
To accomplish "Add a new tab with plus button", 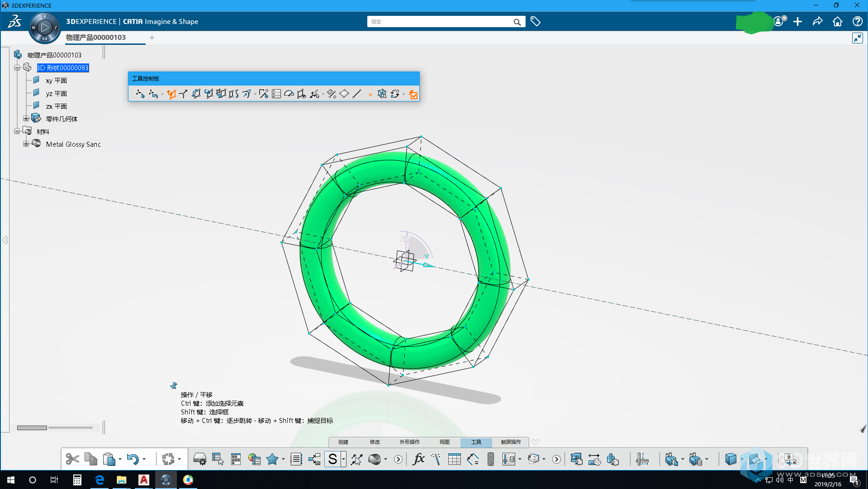I will click(x=152, y=38).
